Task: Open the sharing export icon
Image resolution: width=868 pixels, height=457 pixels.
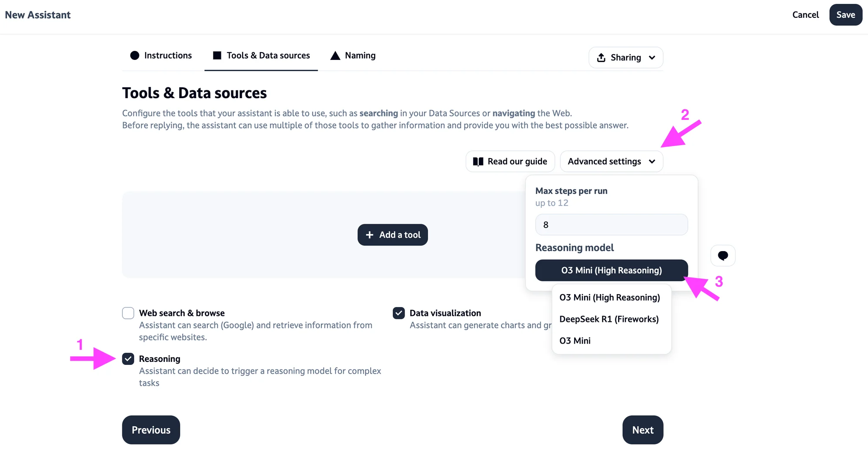Action: coord(601,57)
